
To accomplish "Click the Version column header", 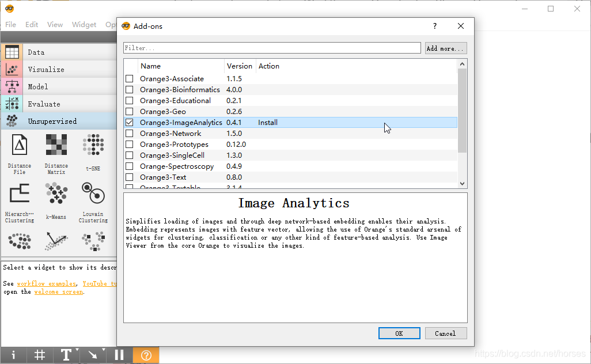I will [x=240, y=66].
